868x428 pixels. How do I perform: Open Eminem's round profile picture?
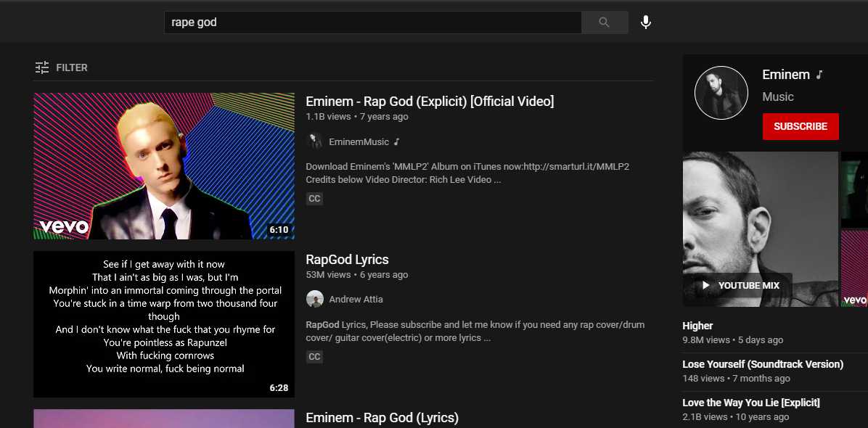(721, 93)
